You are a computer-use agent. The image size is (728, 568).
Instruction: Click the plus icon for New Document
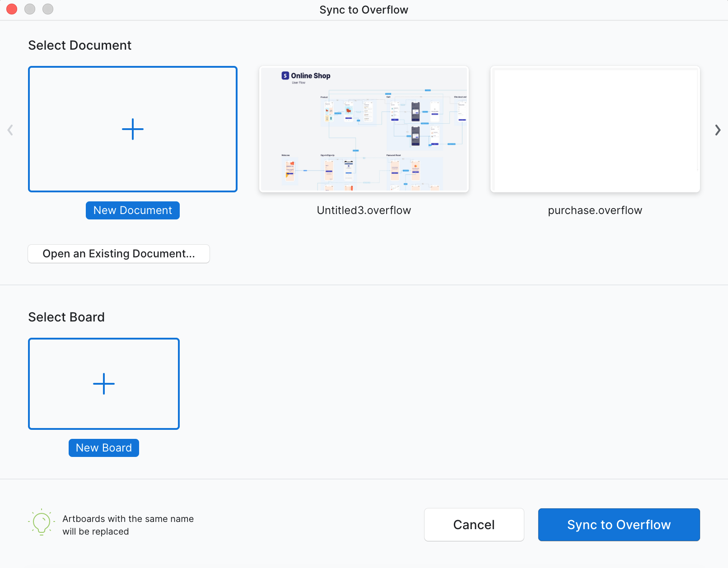coord(133,129)
